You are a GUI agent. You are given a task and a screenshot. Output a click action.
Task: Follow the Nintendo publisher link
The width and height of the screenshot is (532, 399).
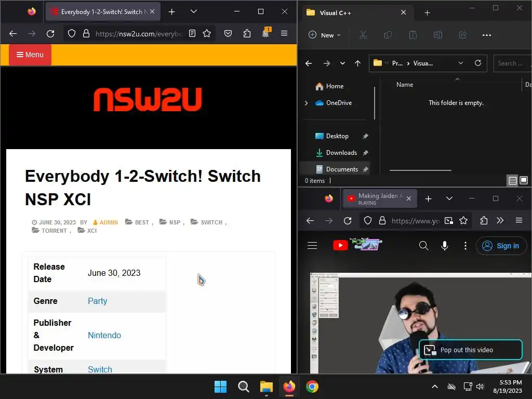104,335
